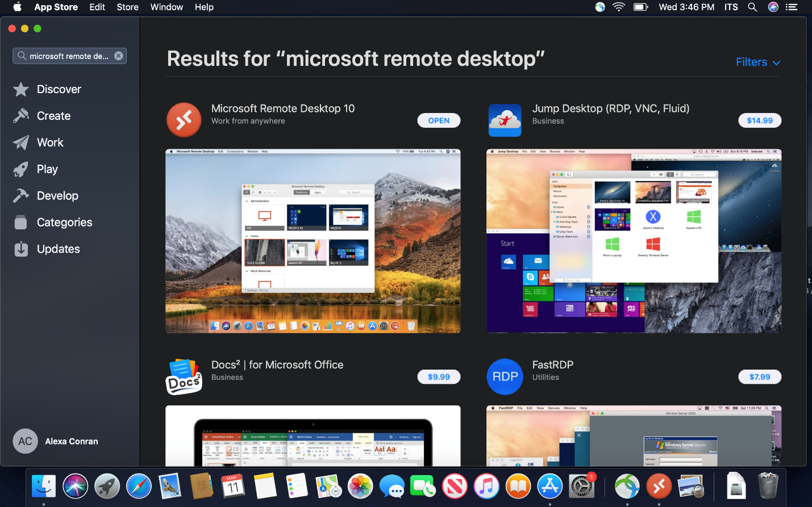Open Spotlight search in menu bar

pyautogui.click(x=752, y=7)
